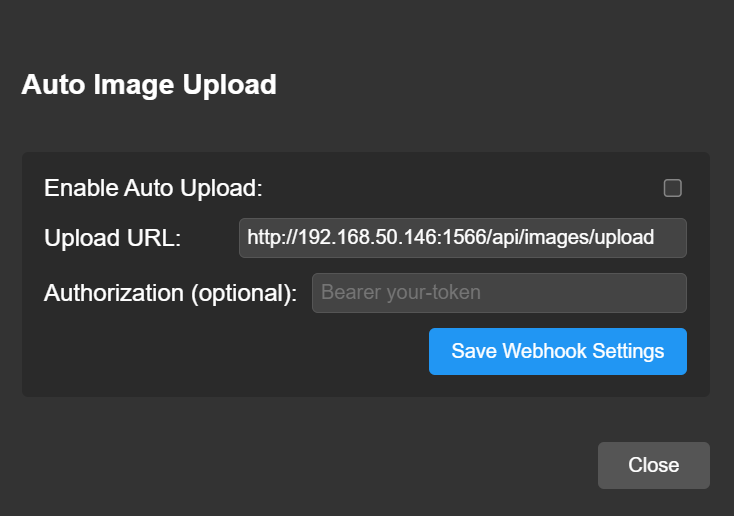This screenshot has height=516, width=734.
Task: Click the 'Auto Image Upload' heading
Action: click(x=149, y=85)
